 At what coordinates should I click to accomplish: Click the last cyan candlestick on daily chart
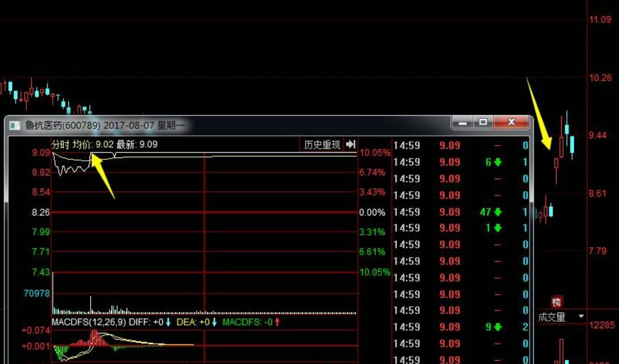click(x=572, y=145)
